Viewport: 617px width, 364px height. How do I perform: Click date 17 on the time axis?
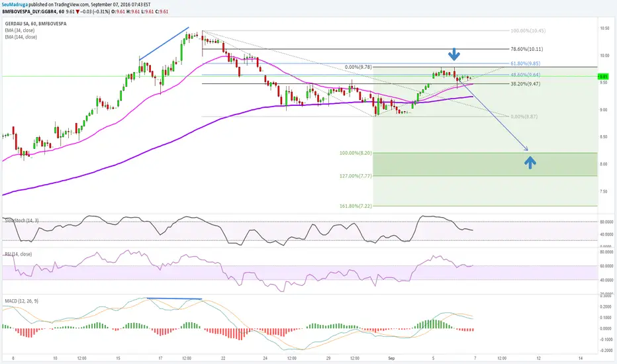click(160, 359)
